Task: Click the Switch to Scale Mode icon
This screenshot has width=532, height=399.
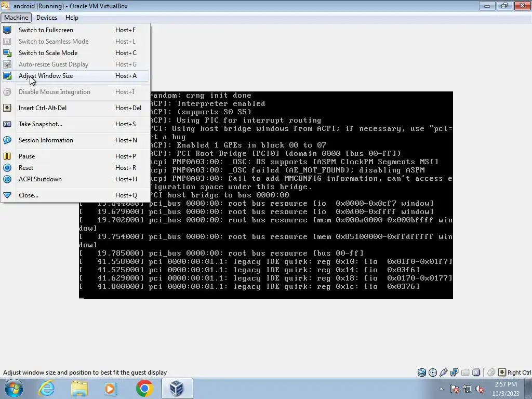Action: tap(7, 53)
